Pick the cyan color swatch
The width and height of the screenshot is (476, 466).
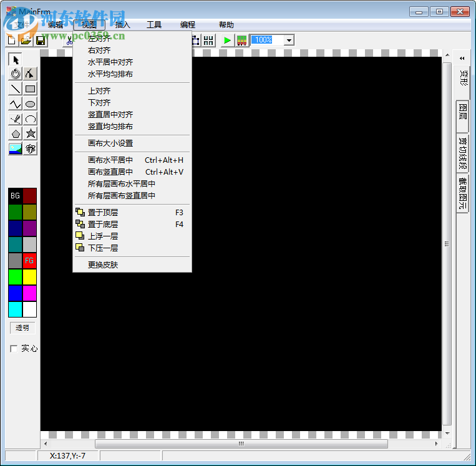click(x=15, y=309)
